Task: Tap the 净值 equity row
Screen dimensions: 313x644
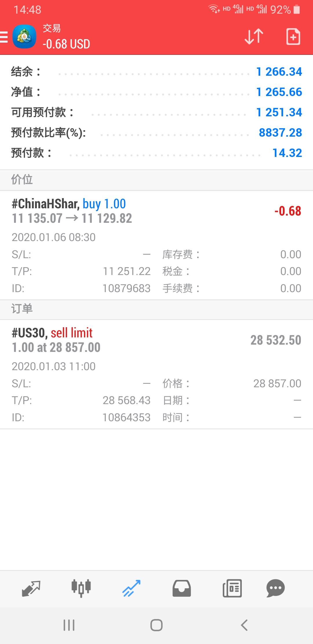Action: tap(156, 92)
